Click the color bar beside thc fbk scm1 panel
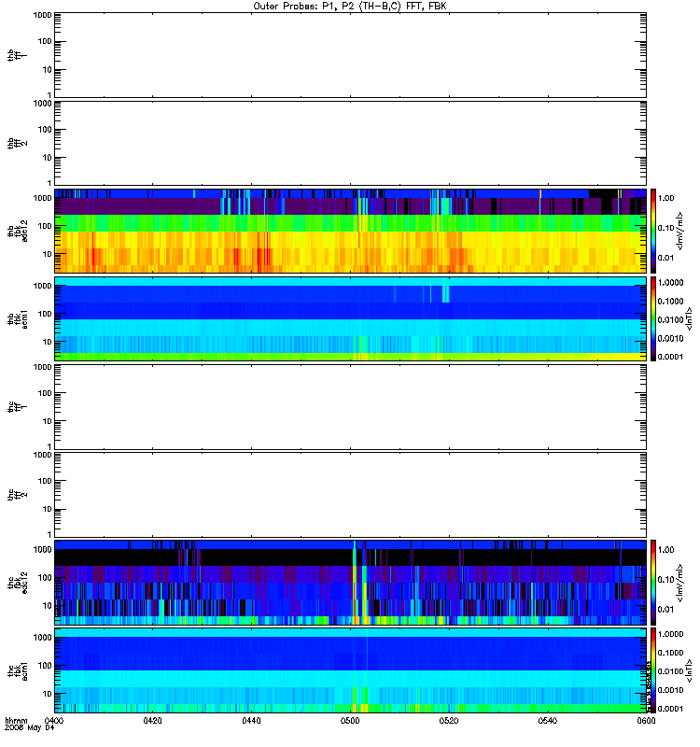 point(653,670)
